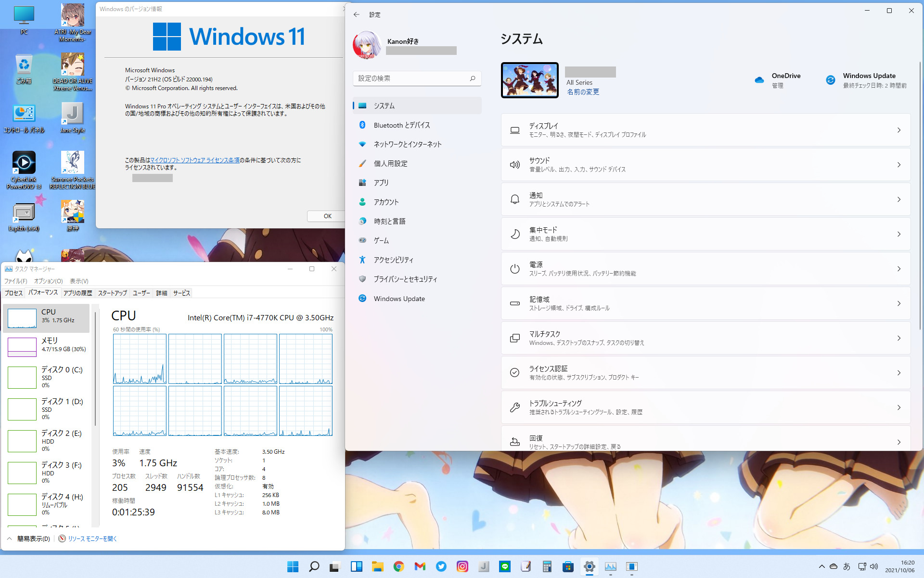Select 個人用設定 in the settings sidebar
Screen dimensions: 924x578
click(390, 164)
